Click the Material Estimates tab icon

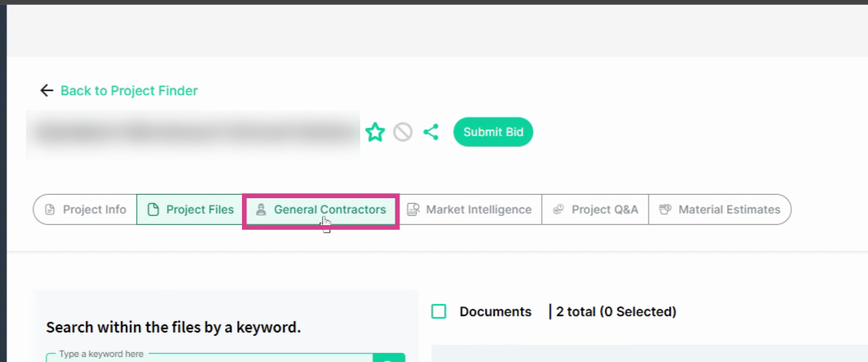pos(665,210)
